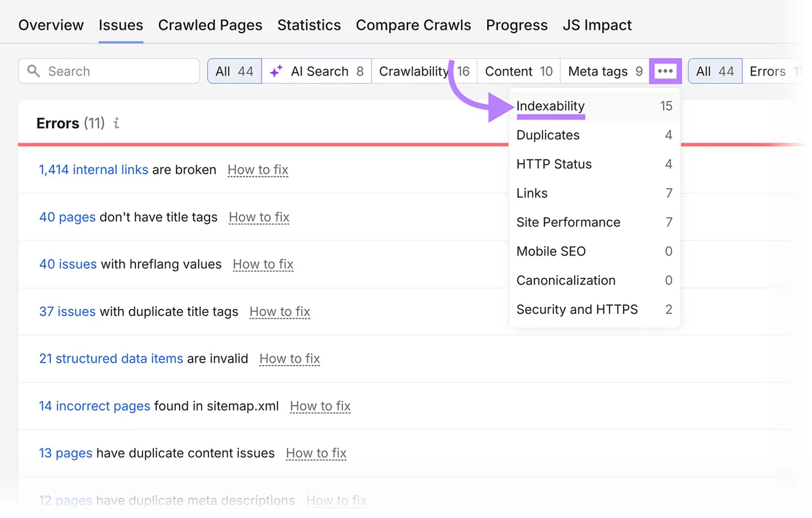Open 40 issues with hreflang values link

pyautogui.click(x=68, y=264)
